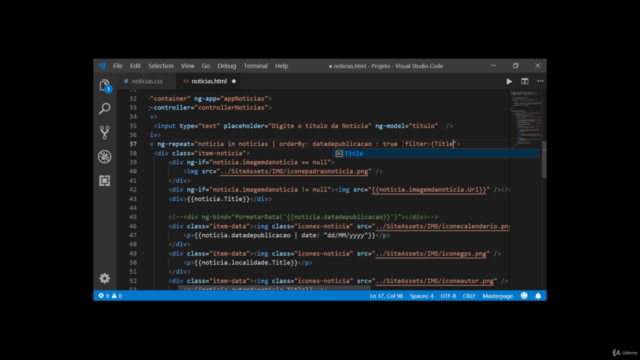Open the Debug menu

coord(227,66)
